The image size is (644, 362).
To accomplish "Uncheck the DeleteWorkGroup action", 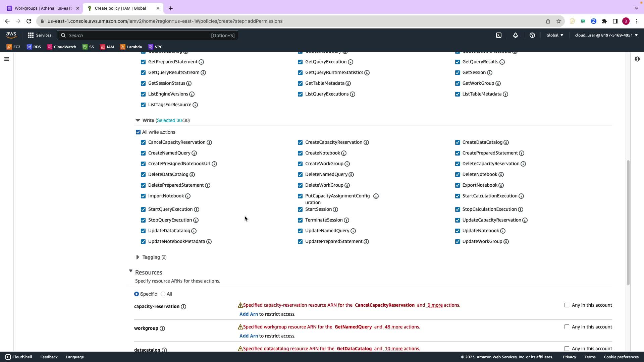I will 300,185.
